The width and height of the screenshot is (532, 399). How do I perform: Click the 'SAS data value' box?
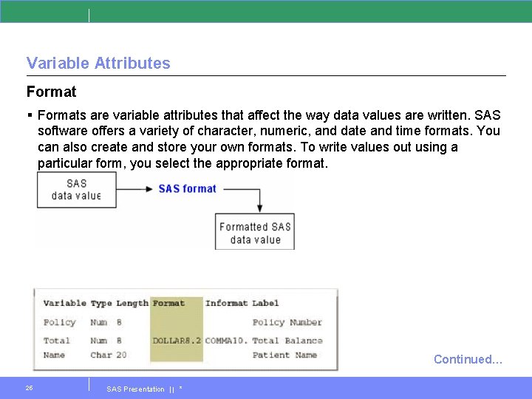[77, 190]
